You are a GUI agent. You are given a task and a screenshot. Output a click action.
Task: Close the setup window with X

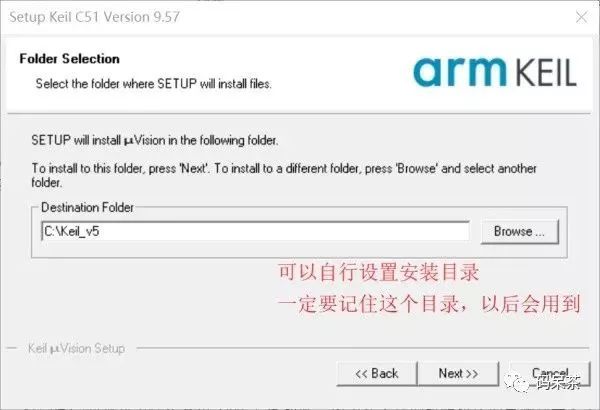(x=582, y=17)
